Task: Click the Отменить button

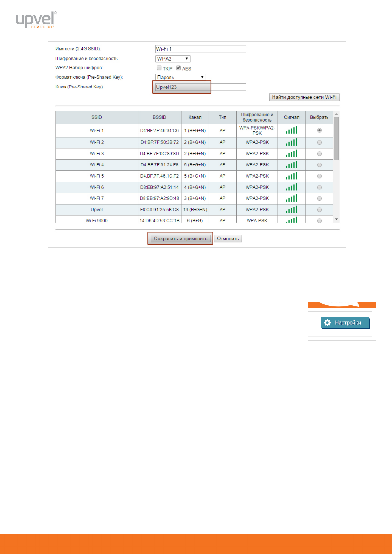Action: [228, 239]
